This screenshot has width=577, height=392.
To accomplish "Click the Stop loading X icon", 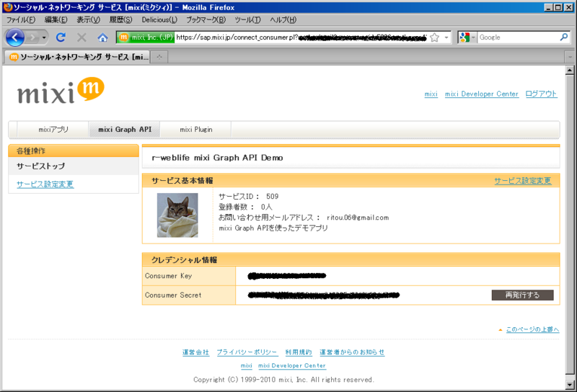I will pyautogui.click(x=82, y=37).
